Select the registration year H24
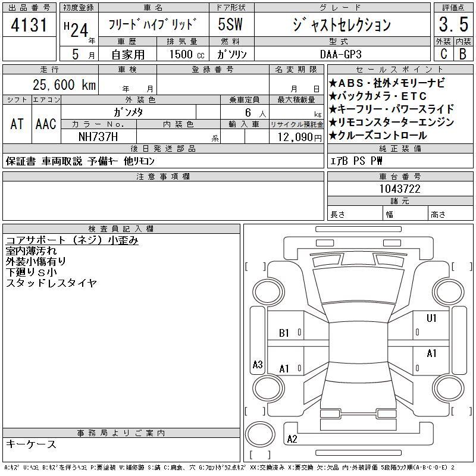Screen dimensions: 476x476 (76, 30)
